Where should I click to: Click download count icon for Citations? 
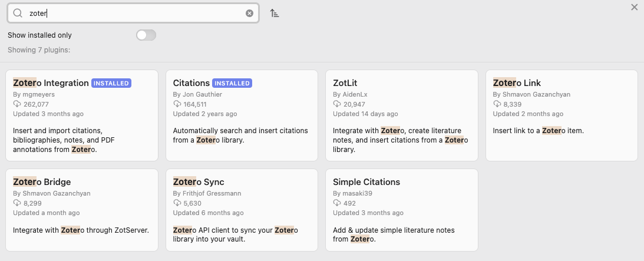[x=177, y=104]
